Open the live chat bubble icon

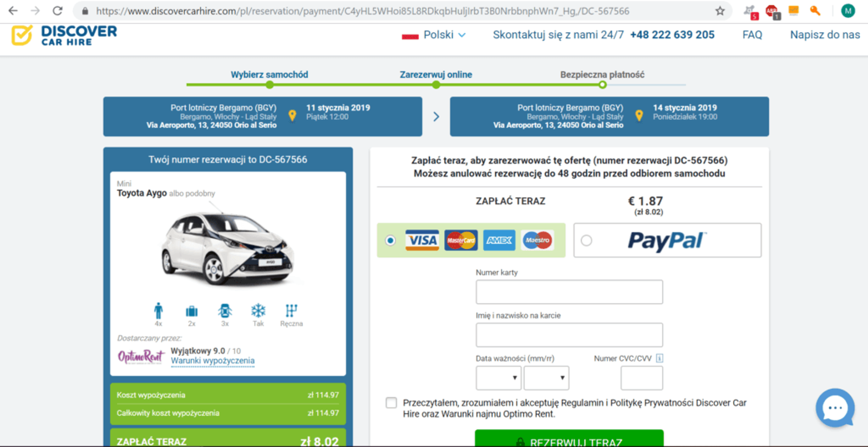[x=835, y=408]
